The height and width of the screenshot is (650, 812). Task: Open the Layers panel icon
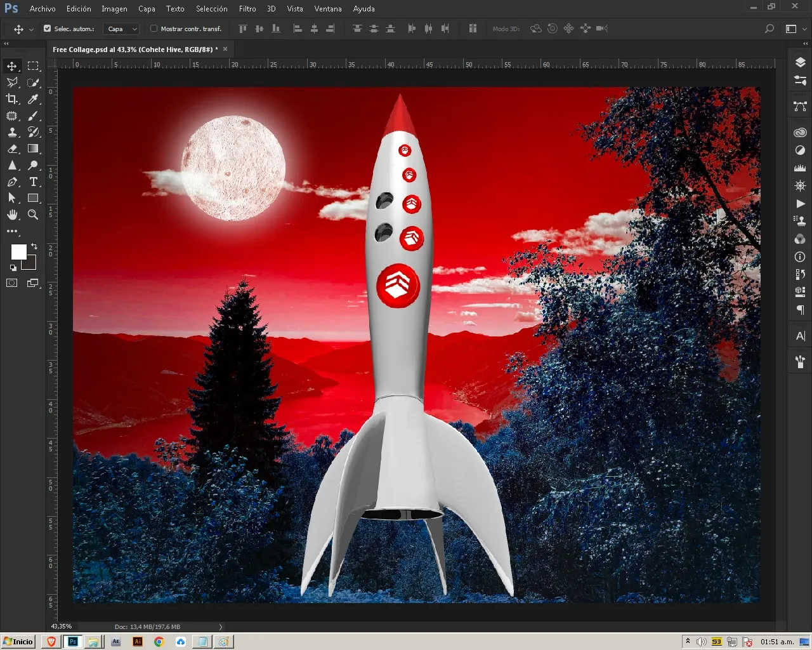800,62
